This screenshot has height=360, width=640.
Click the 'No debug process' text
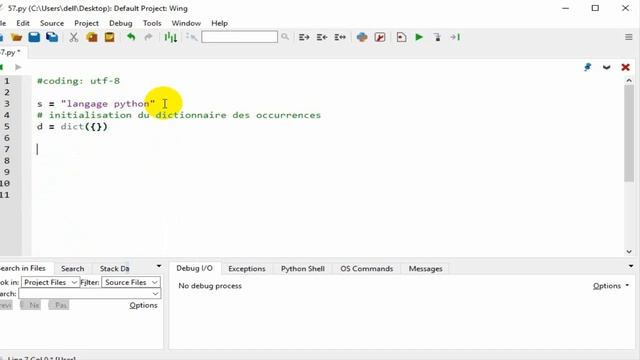(x=210, y=286)
